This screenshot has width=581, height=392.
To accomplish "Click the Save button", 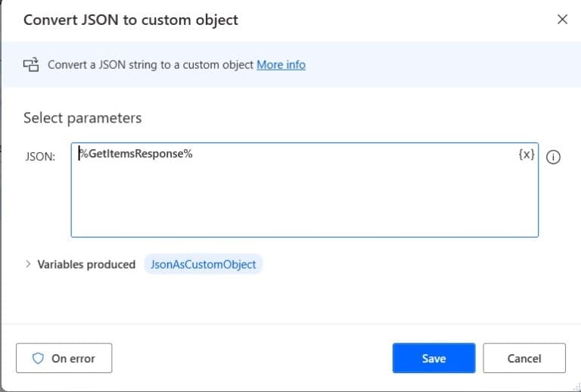I will (x=434, y=358).
